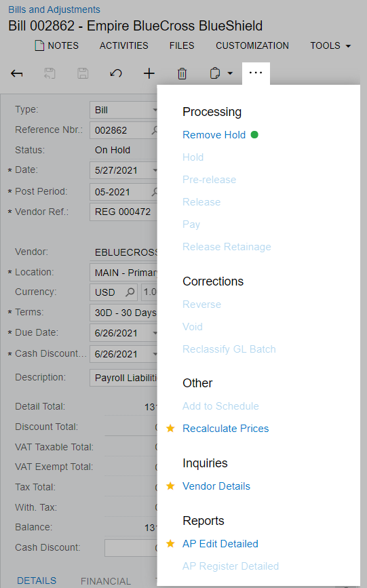Click the Vendor Ref. input field
The width and height of the screenshot is (367, 588).
coord(123,212)
